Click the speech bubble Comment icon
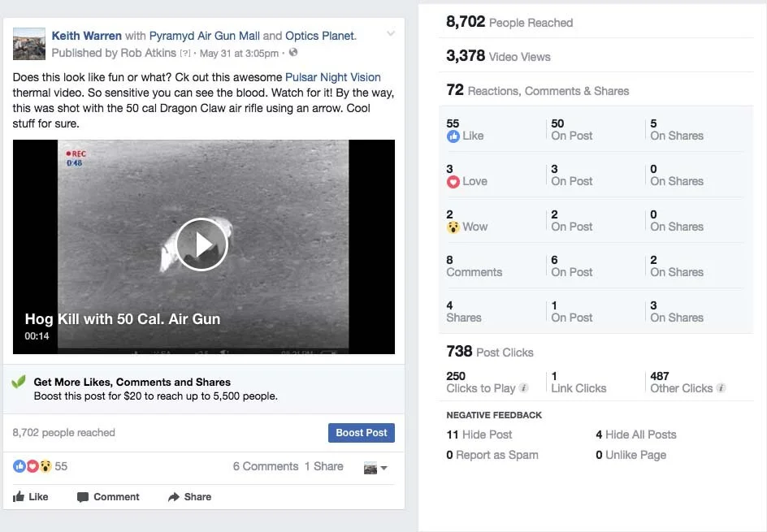The height and width of the screenshot is (532, 767). (83, 497)
